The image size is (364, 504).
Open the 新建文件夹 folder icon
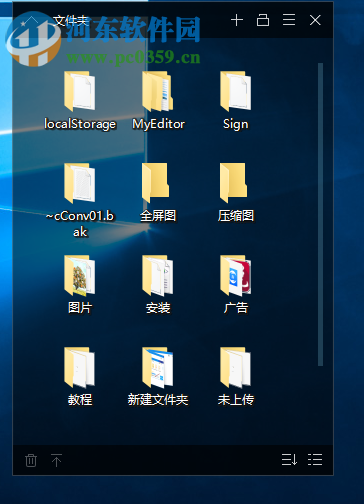(158, 367)
